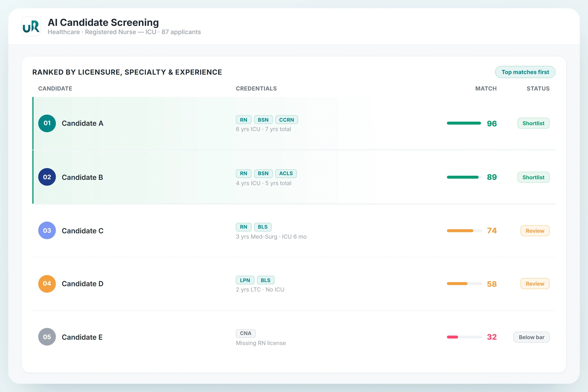Click the match score 96
Image resolution: width=588 pixels, height=392 pixels.
pos(492,123)
